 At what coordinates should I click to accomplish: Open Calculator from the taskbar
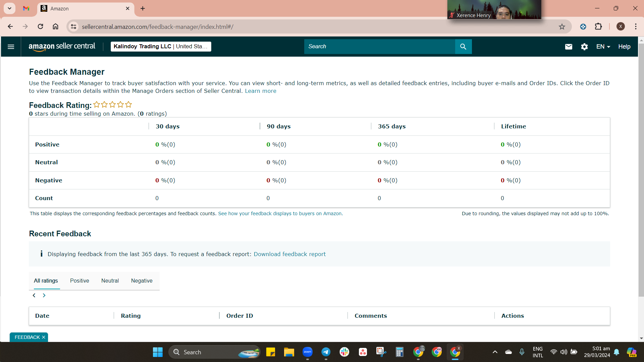point(399,352)
